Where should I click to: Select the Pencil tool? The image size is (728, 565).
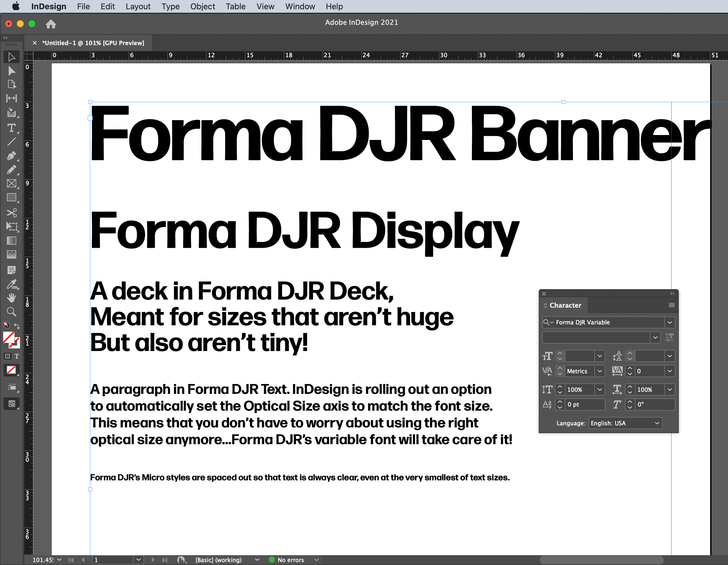12,169
